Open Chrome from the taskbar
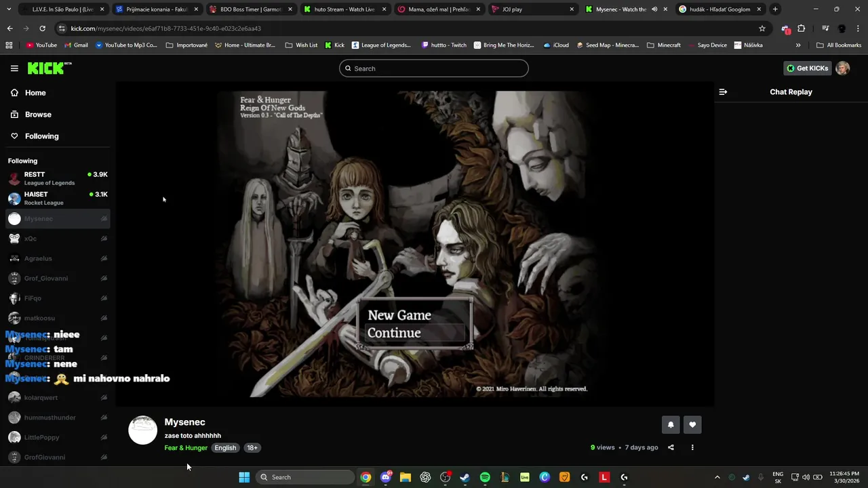 tap(366, 477)
